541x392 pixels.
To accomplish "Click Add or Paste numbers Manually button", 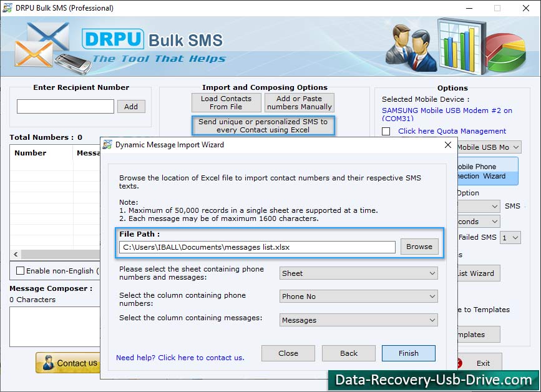I will (299, 103).
